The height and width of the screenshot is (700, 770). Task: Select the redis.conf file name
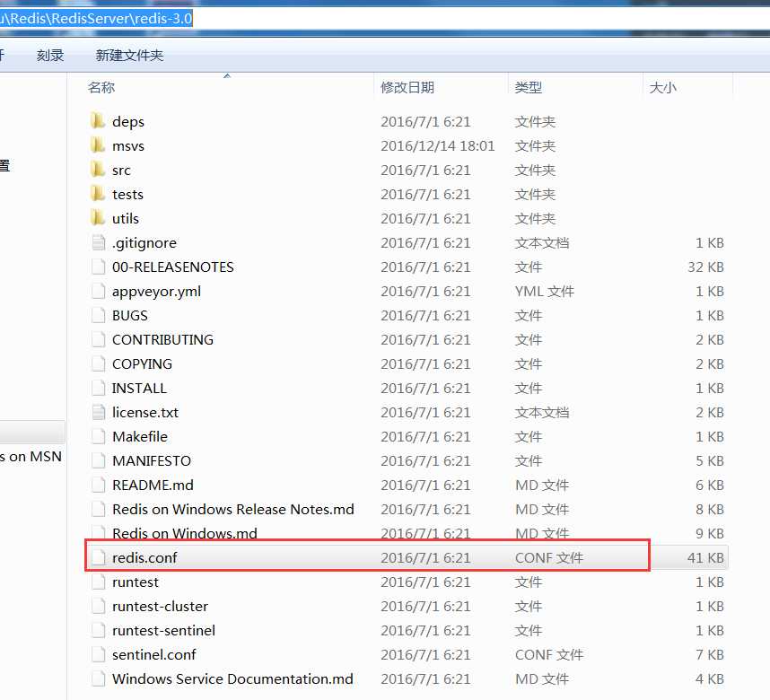(144, 557)
